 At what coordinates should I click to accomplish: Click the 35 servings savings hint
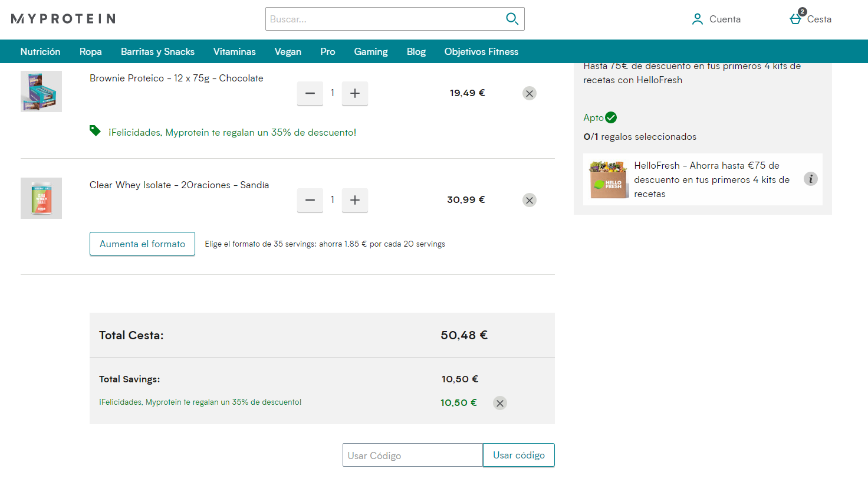click(x=325, y=244)
